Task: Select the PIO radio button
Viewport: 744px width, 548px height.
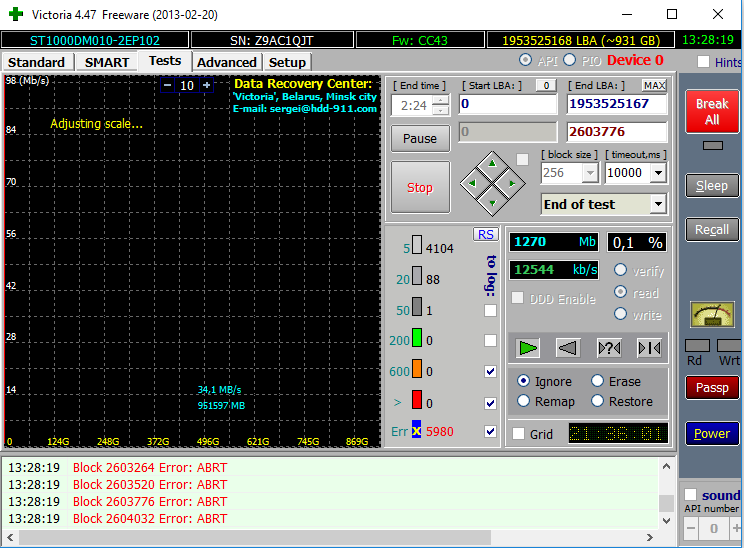Action: tap(569, 60)
